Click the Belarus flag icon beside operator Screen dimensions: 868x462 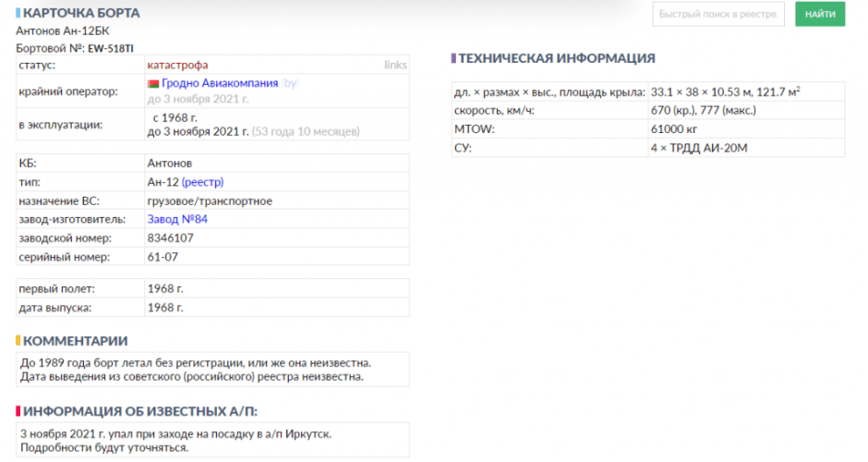[x=153, y=84]
